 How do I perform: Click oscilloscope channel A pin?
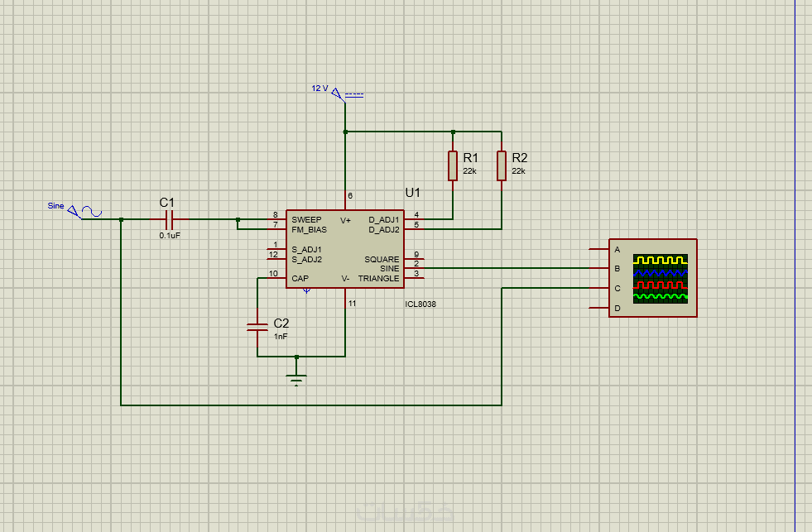(599, 249)
